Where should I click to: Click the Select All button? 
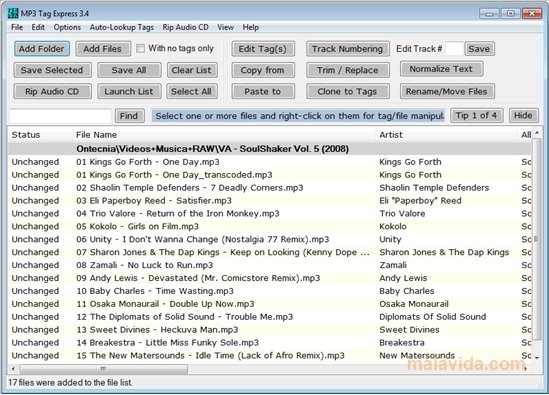click(192, 91)
